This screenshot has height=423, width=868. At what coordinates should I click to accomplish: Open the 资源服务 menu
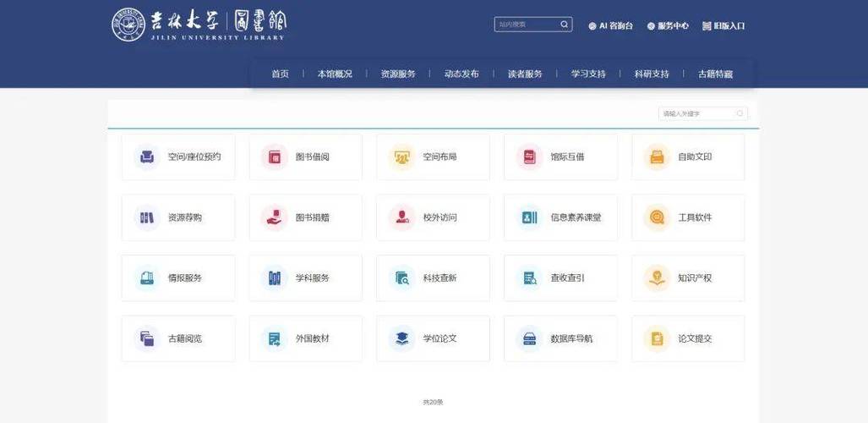point(398,74)
